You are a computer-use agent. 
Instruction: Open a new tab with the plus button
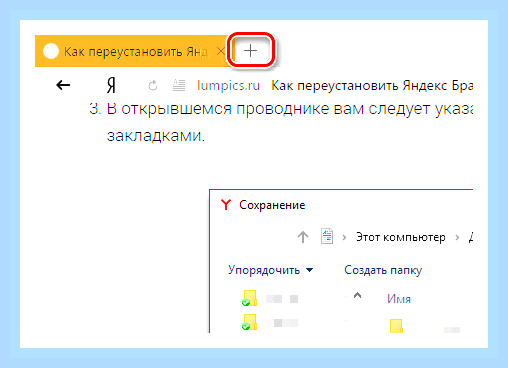(x=250, y=51)
